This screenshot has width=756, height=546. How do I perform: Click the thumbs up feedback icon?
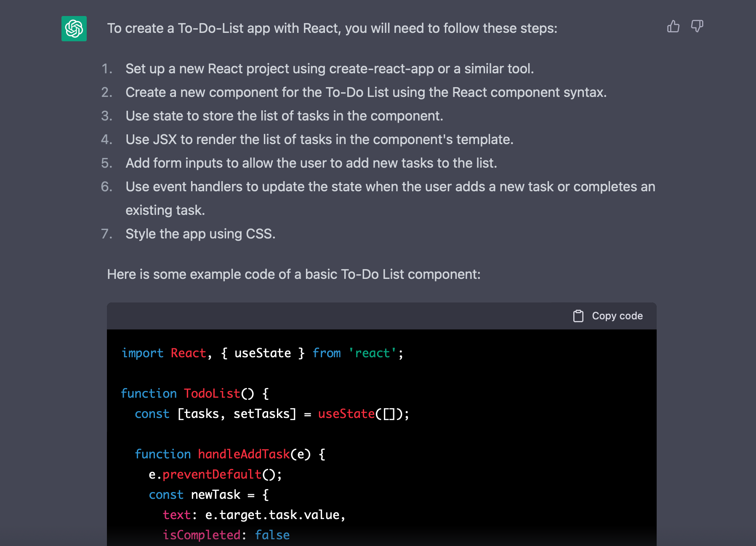point(673,27)
